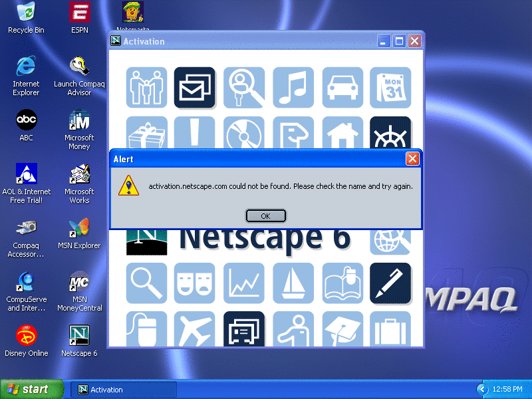Screen dimensions: 532x399
Task: Click the briefcase icon tile
Action: 390,329
